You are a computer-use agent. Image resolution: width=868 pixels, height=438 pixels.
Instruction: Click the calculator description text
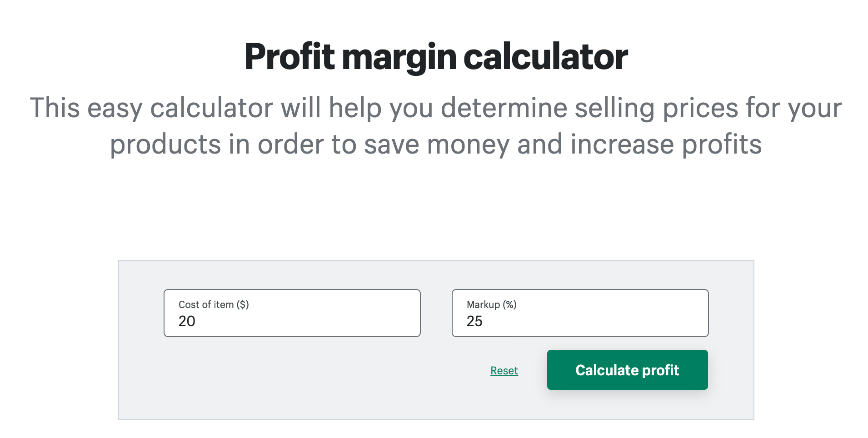click(434, 126)
